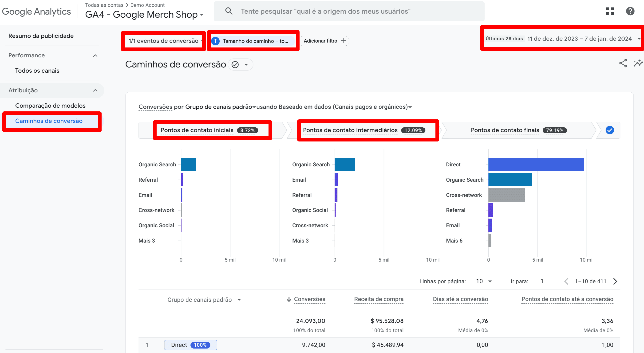Viewport: 644px width, 353px height.
Task: Open the Help icon
Action: 630,12
